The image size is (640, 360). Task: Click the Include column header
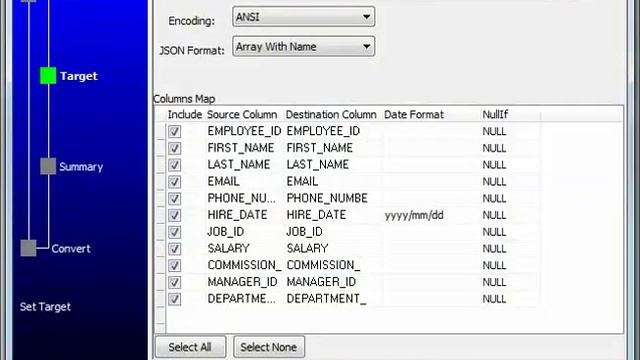coord(185,114)
